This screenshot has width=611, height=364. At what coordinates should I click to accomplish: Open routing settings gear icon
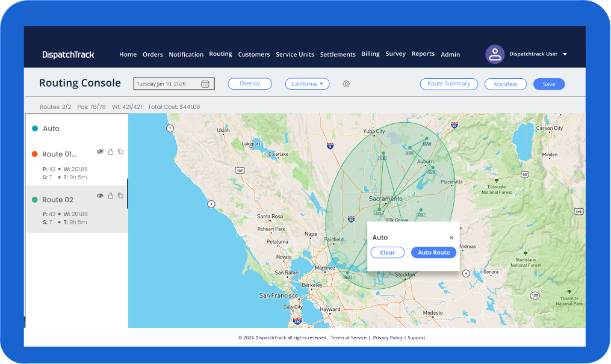[x=346, y=84]
